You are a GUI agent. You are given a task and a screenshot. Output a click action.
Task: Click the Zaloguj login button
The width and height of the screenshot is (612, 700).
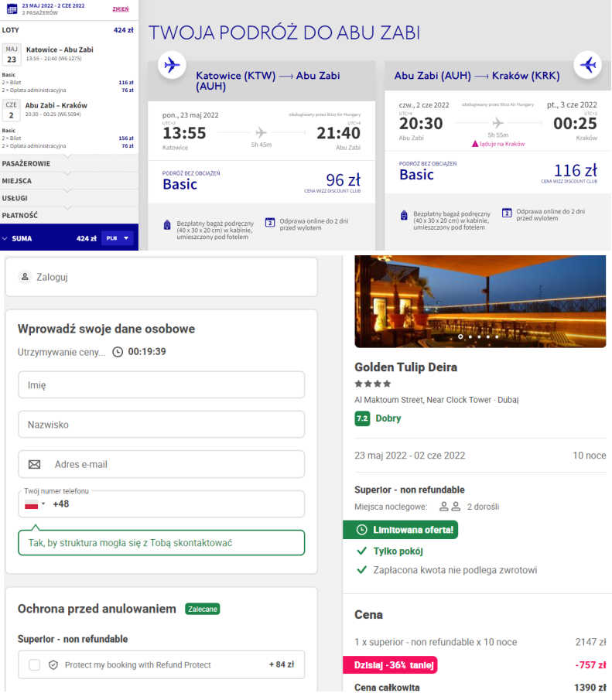161,277
